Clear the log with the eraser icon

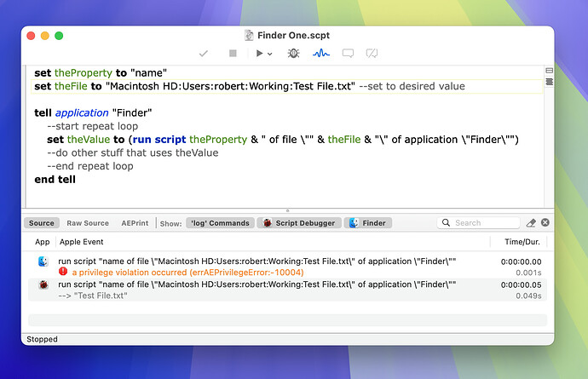(531, 223)
